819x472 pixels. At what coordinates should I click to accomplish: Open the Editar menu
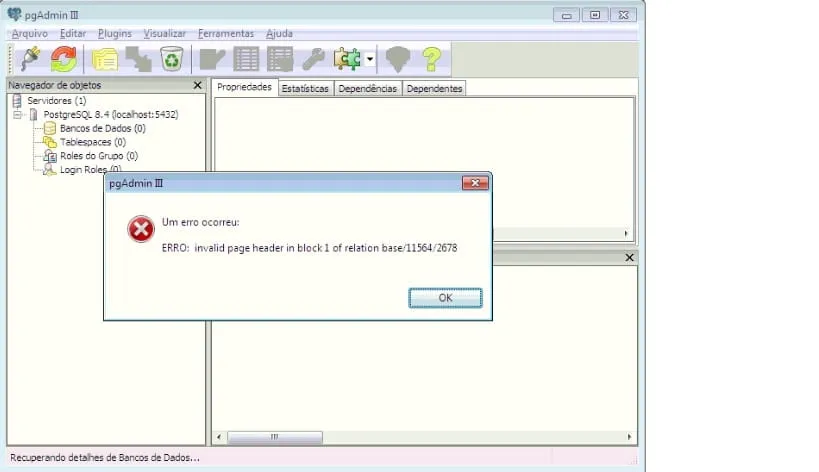pos(73,33)
